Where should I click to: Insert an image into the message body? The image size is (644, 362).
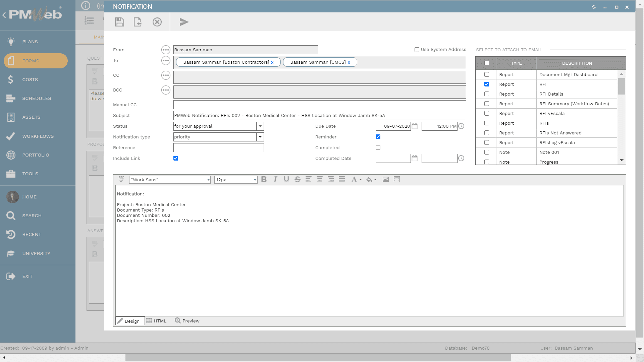[385, 180]
